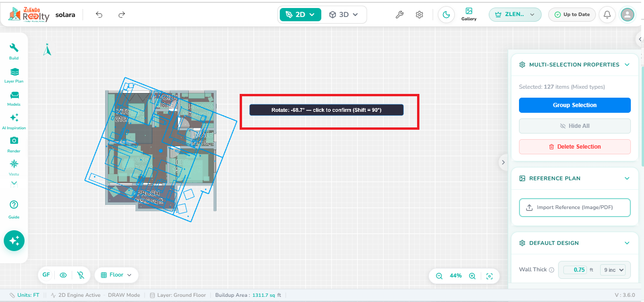
Task: Switch to 2D view mode
Action: click(301, 15)
